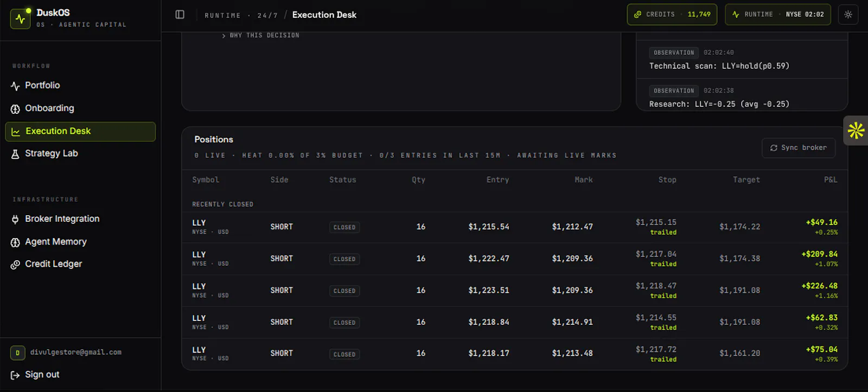Click P&L value +$75.04
868x392 pixels.
[x=821, y=350]
